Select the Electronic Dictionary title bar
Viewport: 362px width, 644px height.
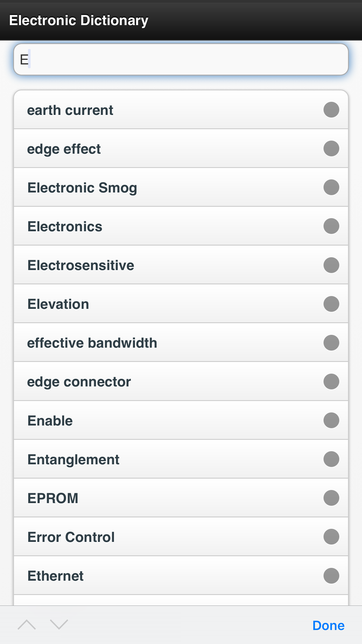coord(79,20)
